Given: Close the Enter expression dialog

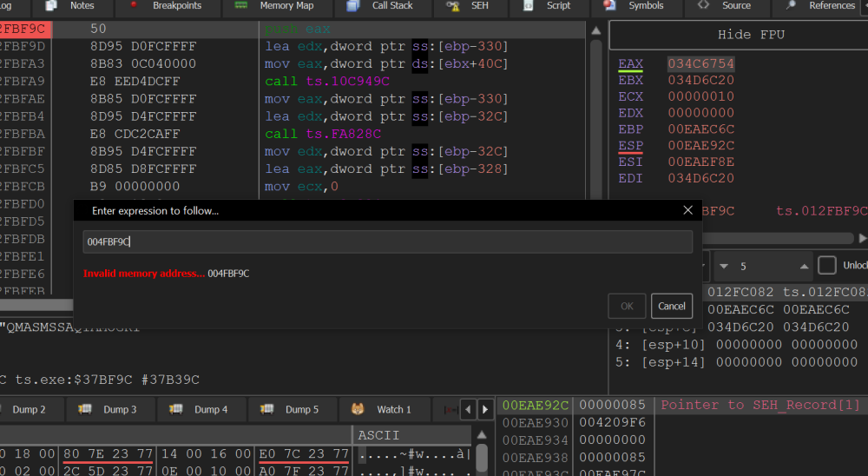Looking at the screenshot, I should tap(688, 210).
